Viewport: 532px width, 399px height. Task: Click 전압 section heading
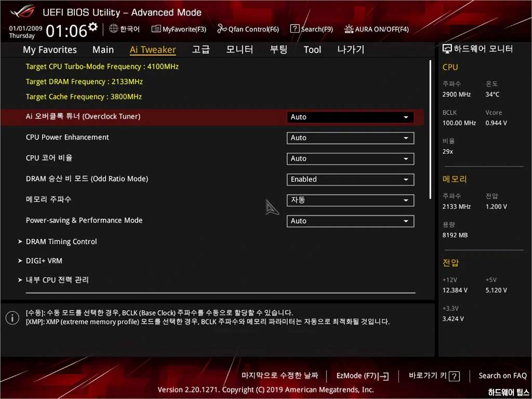click(x=450, y=262)
